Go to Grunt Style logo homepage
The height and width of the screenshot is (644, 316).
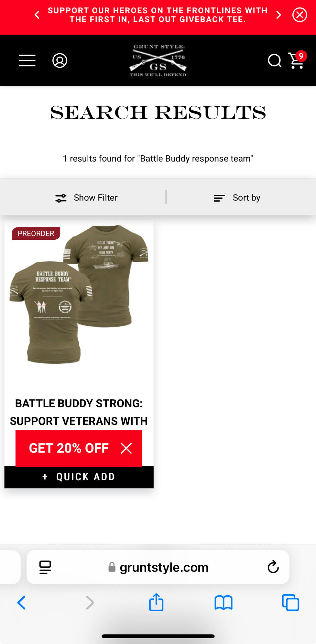158,60
